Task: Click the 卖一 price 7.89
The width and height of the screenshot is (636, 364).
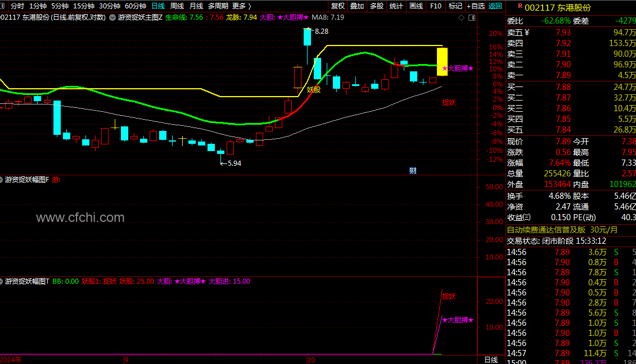Action: click(563, 75)
